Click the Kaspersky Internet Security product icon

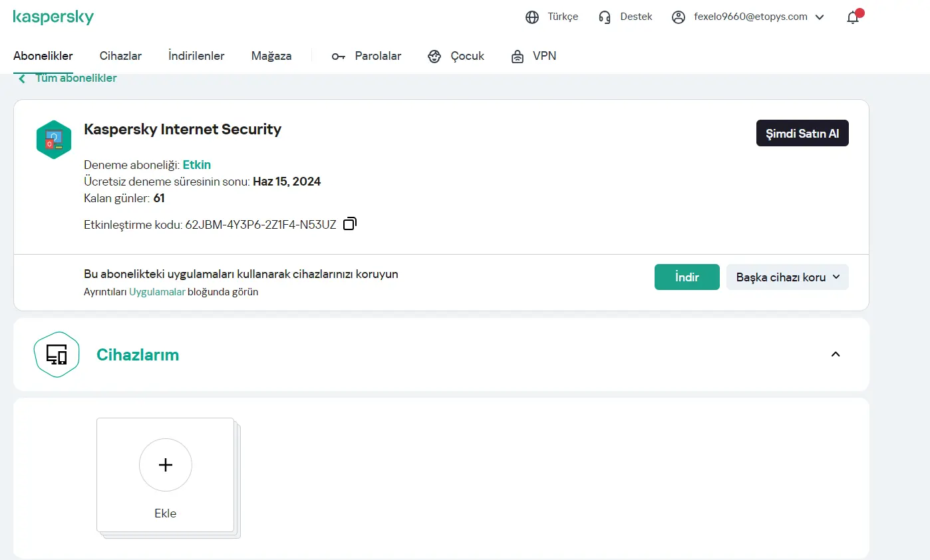pyautogui.click(x=54, y=140)
